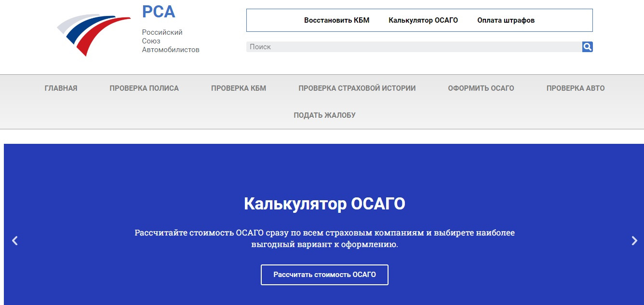Screen dimensions: 644x305
Task: Focus the Поиск search field
Action: (414, 47)
